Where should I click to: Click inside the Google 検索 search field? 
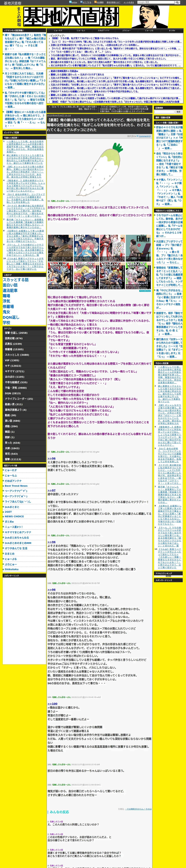coord(155,2)
